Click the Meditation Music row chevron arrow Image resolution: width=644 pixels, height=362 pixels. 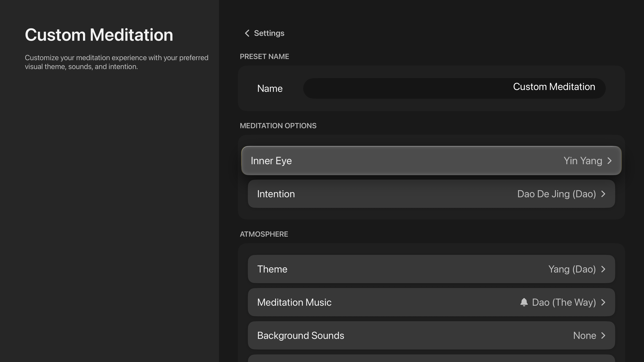(x=603, y=302)
